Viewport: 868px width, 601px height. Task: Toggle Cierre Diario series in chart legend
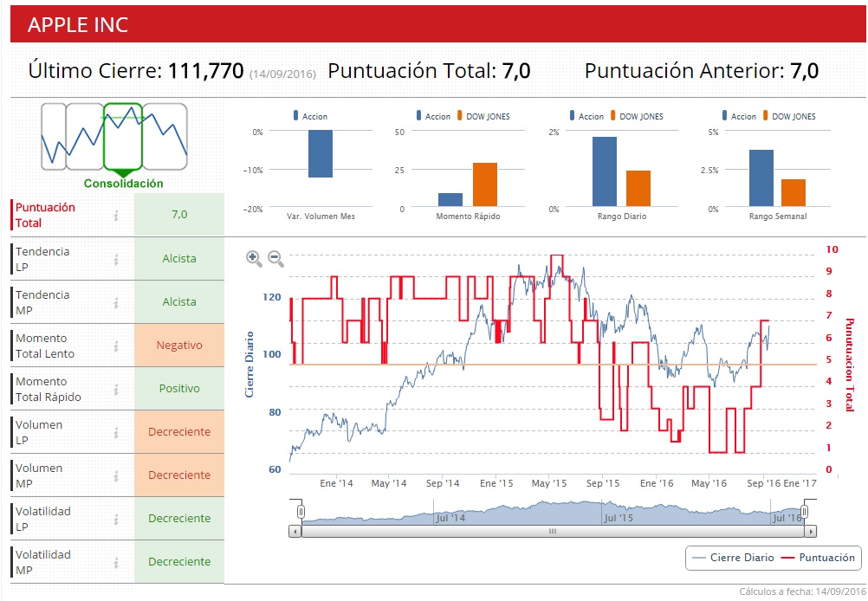pyautogui.click(x=734, y=558)
